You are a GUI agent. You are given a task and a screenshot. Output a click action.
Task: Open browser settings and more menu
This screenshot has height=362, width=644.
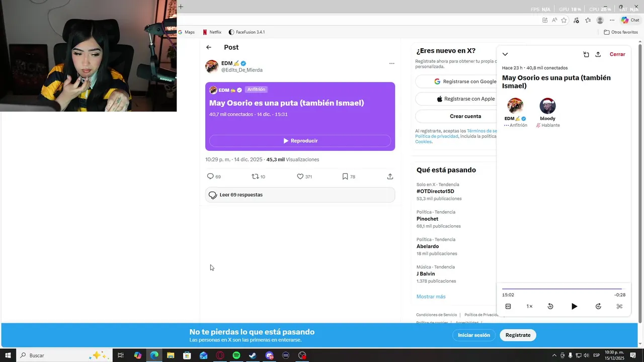coord(612,20)
